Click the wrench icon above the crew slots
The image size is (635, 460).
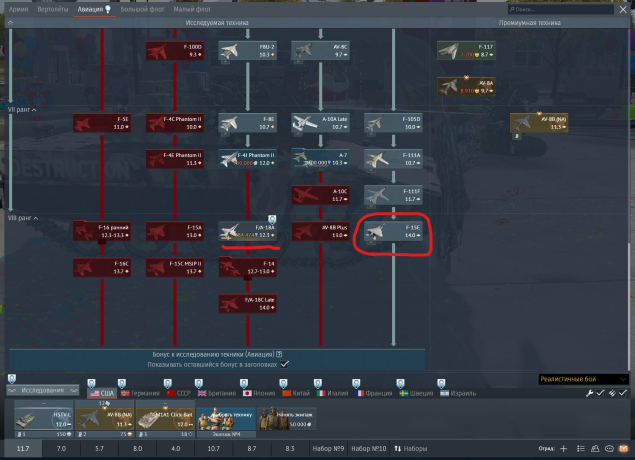coord(590,393)
